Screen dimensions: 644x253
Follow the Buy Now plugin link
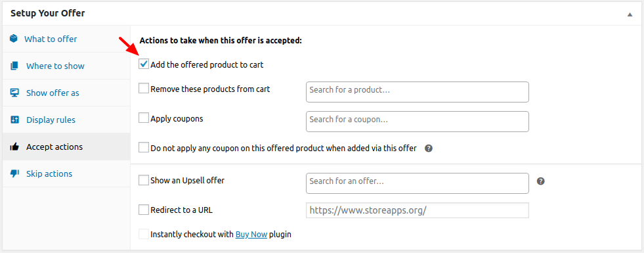(251, 235)
